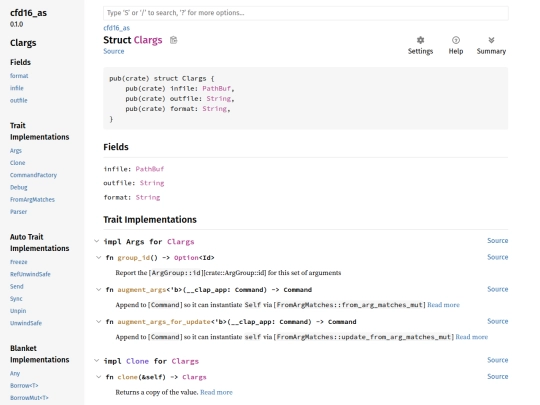Open Source link for impl Args
This screenshot has height=405, width=540.
coord(498,241)
